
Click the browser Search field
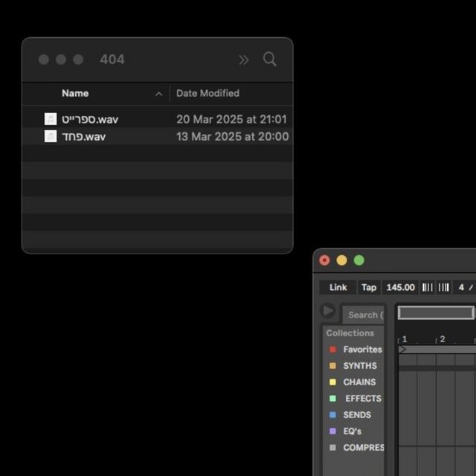coord(363,315)
